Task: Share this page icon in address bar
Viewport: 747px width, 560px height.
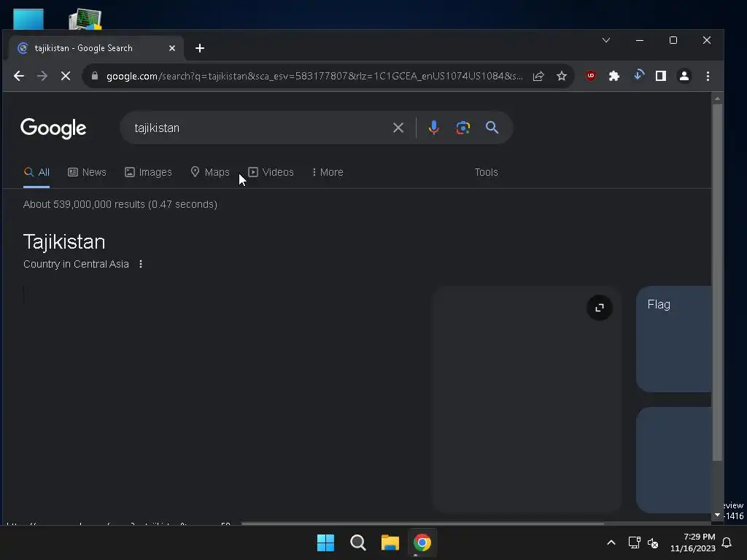Action: [x=538, y=76]
